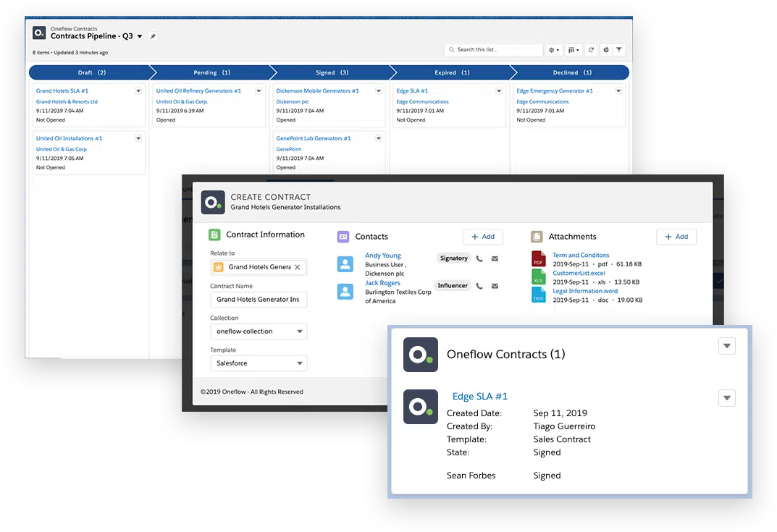
Task: Click the Oneflow logo in Create Contract header
Action: [213, 202]
